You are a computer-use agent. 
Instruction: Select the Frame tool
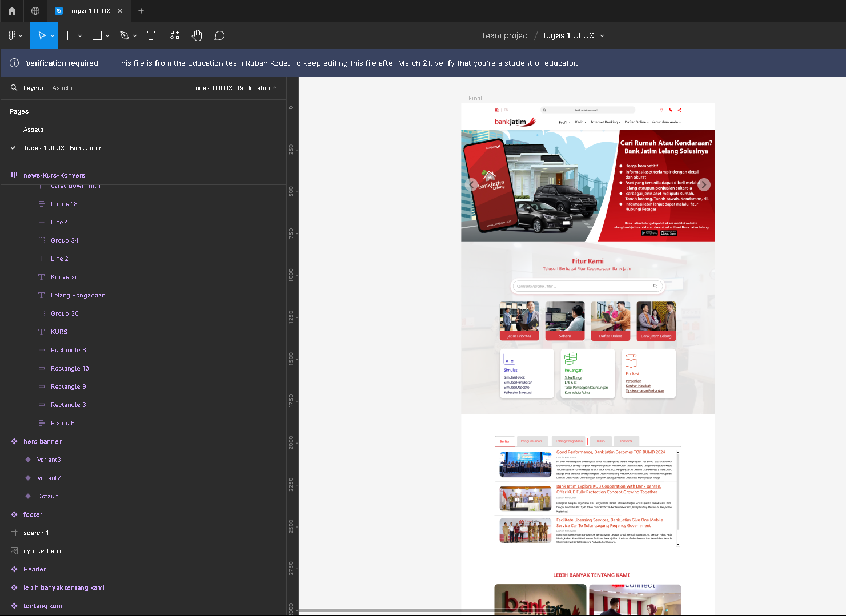[x=70, y=35]
